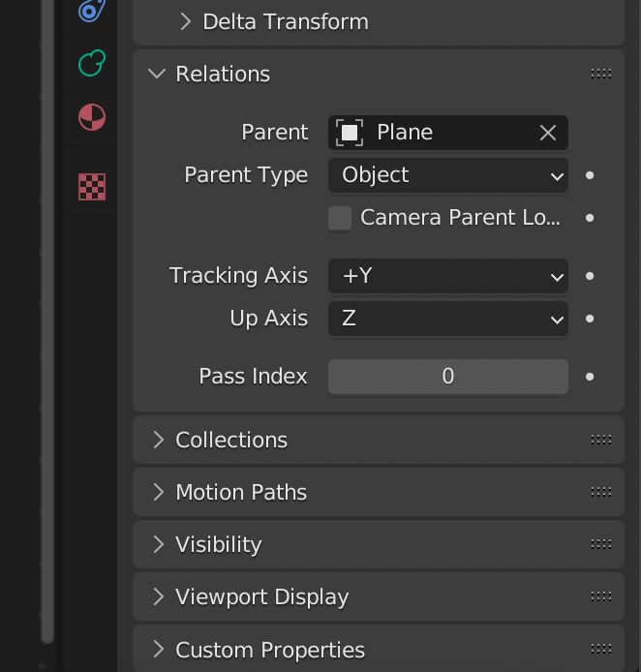This screenshot has width=641, height=672.
Task: Collapse the Relations panel
Action: point(158,74)
